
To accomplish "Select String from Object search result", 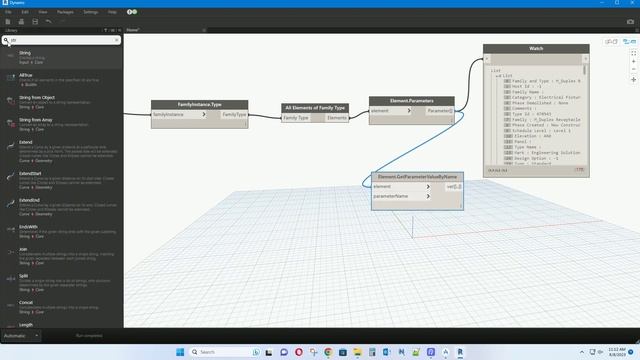I will (x=61, y=102).
